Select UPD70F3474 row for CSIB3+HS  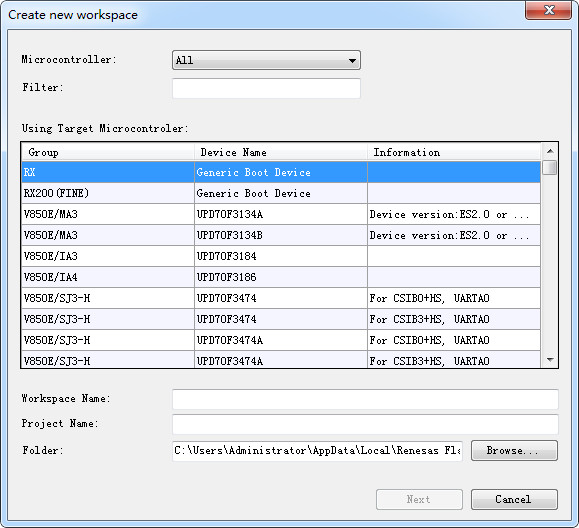tap(281, 319)
